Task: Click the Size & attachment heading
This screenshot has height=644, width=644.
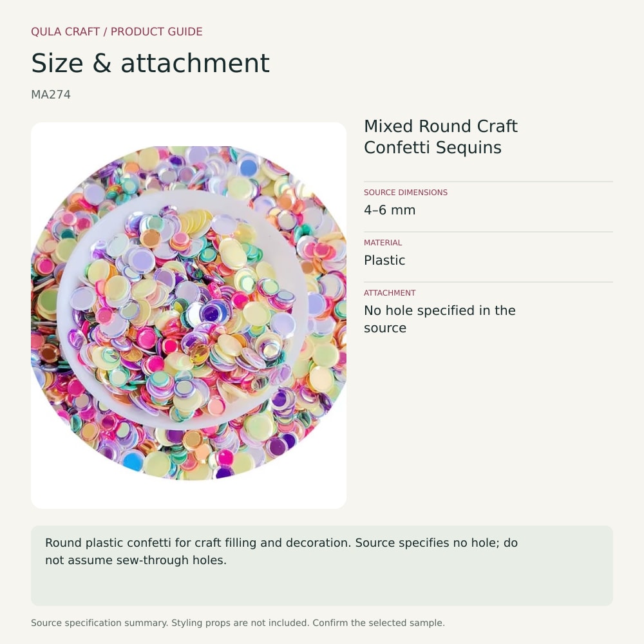Action: click(150, 63)
